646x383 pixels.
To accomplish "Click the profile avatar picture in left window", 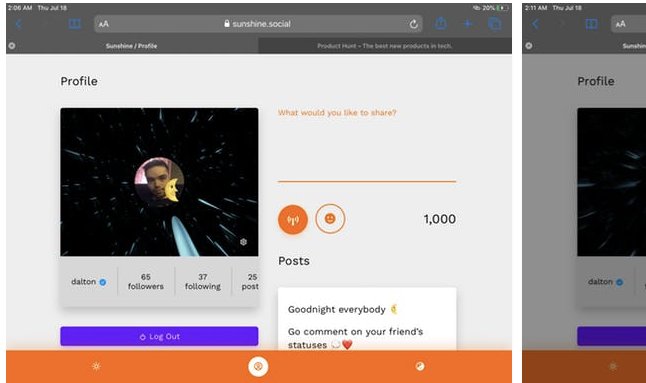I will click(159, 182).
